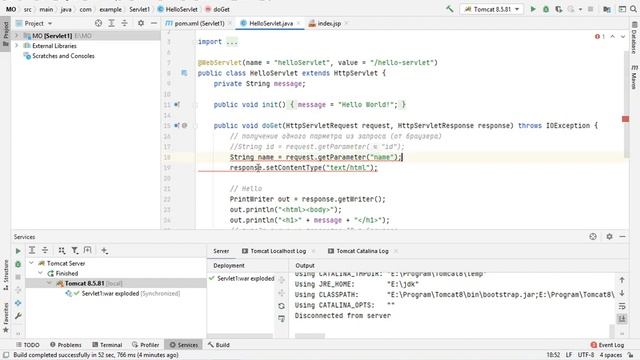Toggle soft-wrap in Output console
This screenshot has width=640, height=360.
[622, 306]
